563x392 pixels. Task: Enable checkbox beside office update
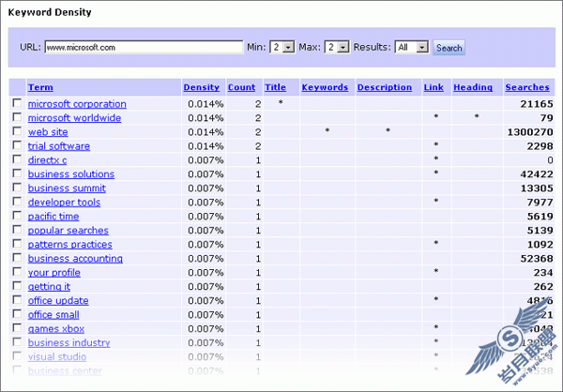[x=17, y=301]
